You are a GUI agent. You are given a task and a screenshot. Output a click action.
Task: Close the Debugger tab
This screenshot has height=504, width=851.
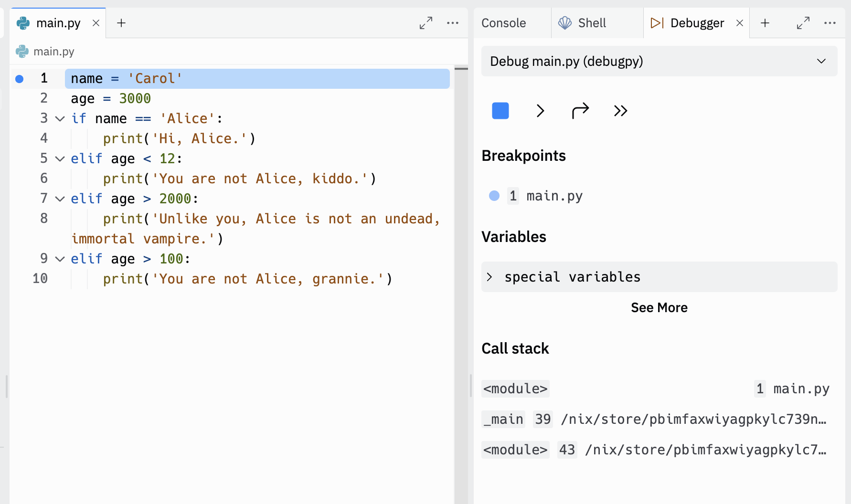(740, 23)
